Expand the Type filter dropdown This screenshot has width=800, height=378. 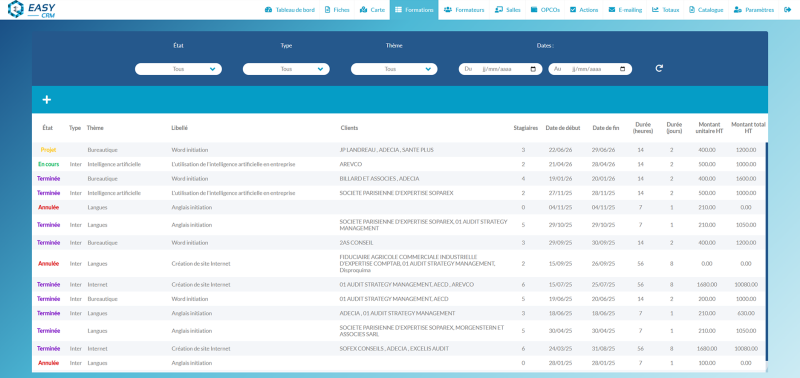(x=286, y=69)
